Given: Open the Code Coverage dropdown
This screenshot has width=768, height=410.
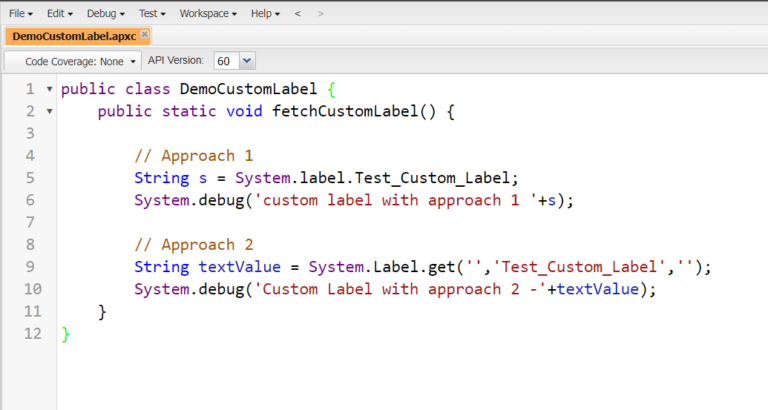Looking at the screenshot, I should pos(80,61).
